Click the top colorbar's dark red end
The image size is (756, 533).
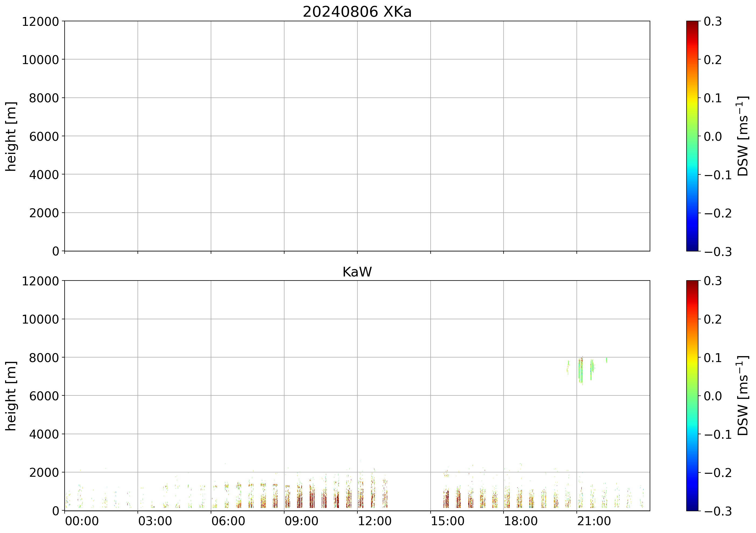coord(692,23)
